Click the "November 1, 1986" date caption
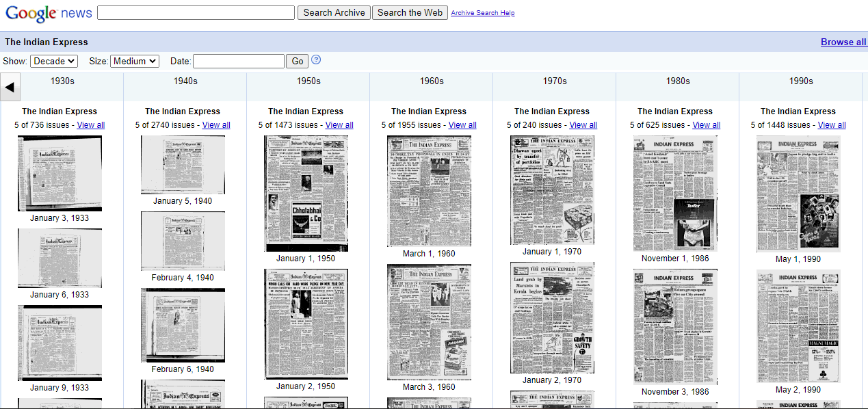The height and width of the screenshot is (409, 868). (x=675, y=259)
